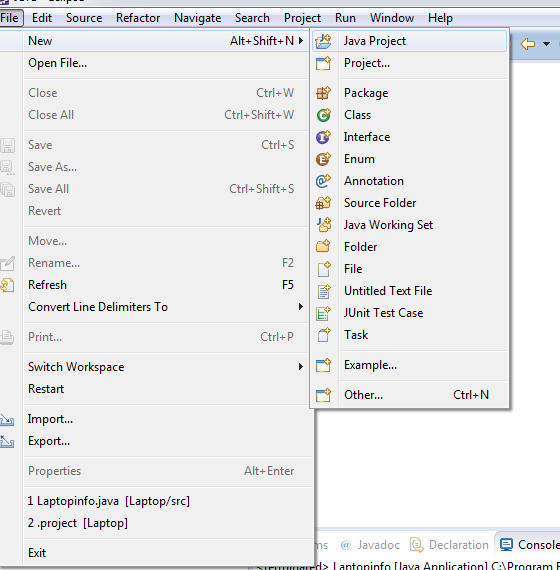560x570 pixels.
Task: Open the back navigation history dropdown arrow
Action: (x=546, y=44)
